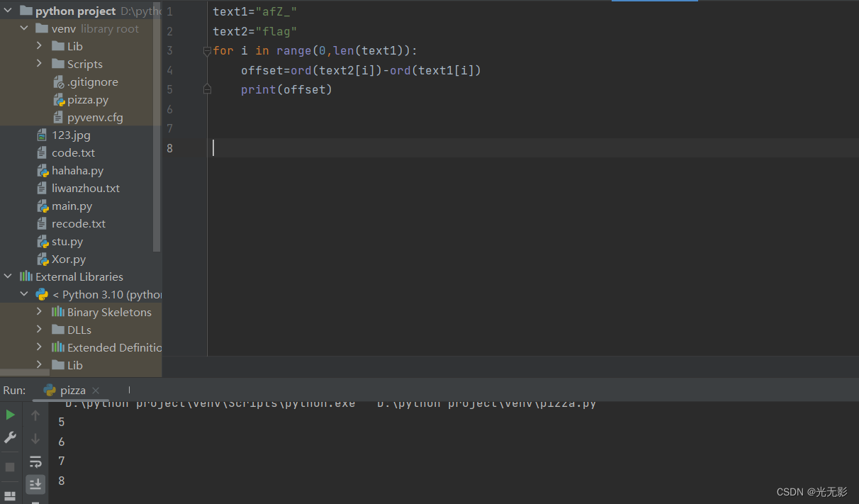859x504 pixels.
Task: Collapse the Python 3.10 interpreter node
Action: point(24,294)
